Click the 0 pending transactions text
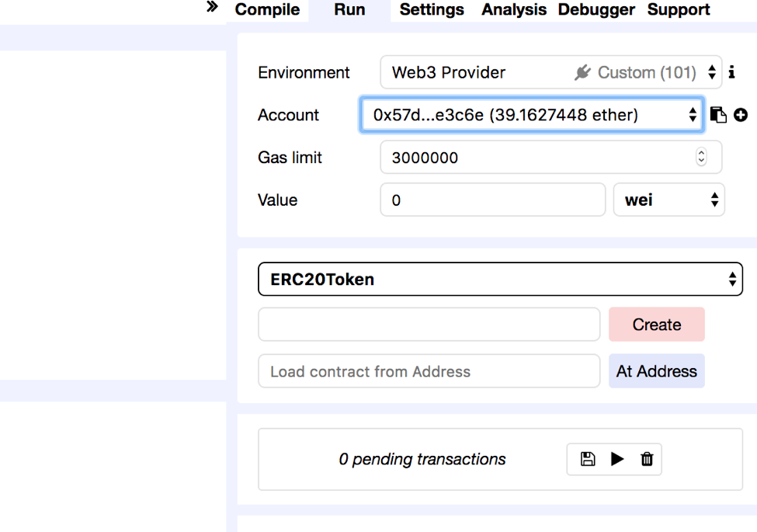757x532 pixels. 422,459
